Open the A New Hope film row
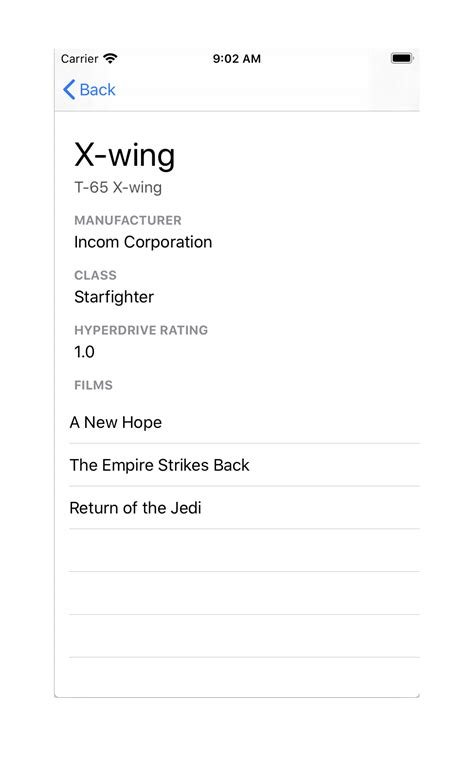The image size is (474, 779). click(x=237, y=422)
